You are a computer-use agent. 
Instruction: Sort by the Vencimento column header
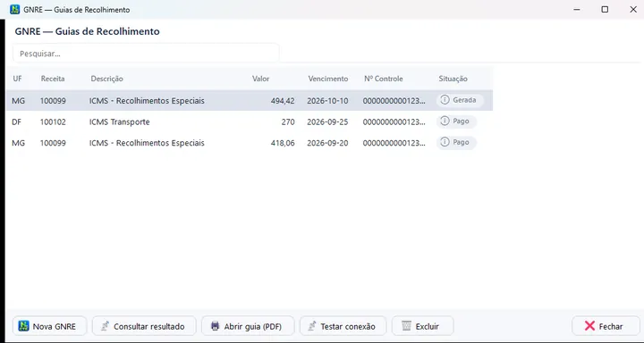coord(328,79)
